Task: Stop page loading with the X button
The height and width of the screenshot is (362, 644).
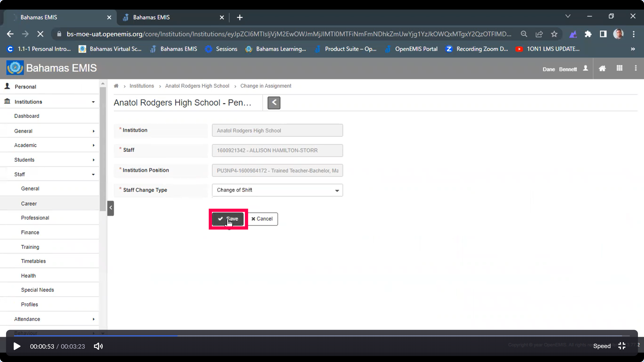Action: click(40, 34)
